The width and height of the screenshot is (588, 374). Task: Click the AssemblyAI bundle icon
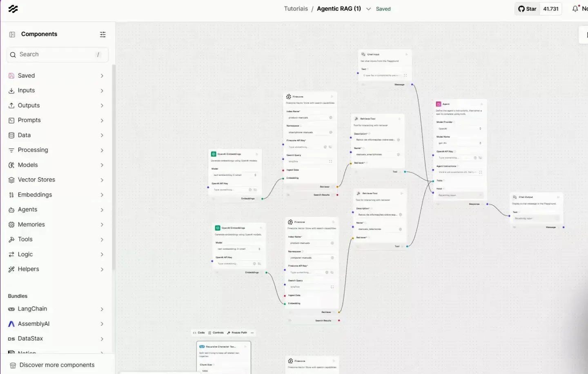coord(11,324)
